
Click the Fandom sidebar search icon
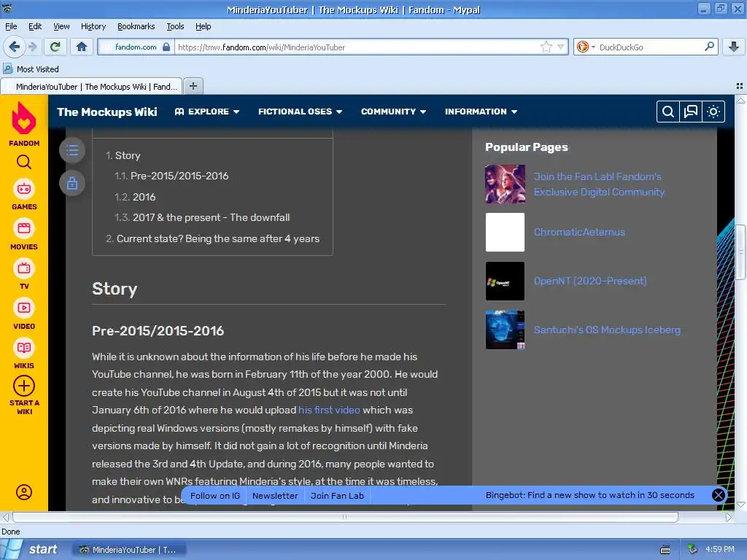tap(24, 163)
